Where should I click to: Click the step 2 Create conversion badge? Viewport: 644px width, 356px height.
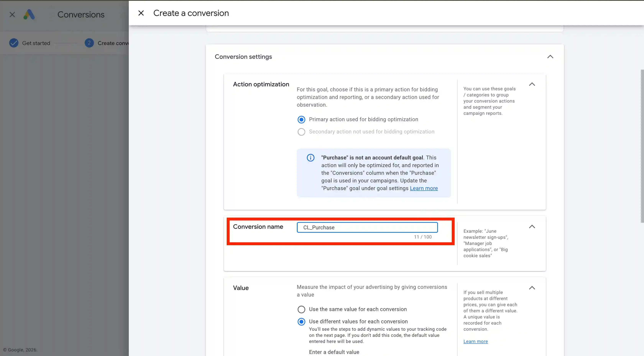(x=89, y=43)
